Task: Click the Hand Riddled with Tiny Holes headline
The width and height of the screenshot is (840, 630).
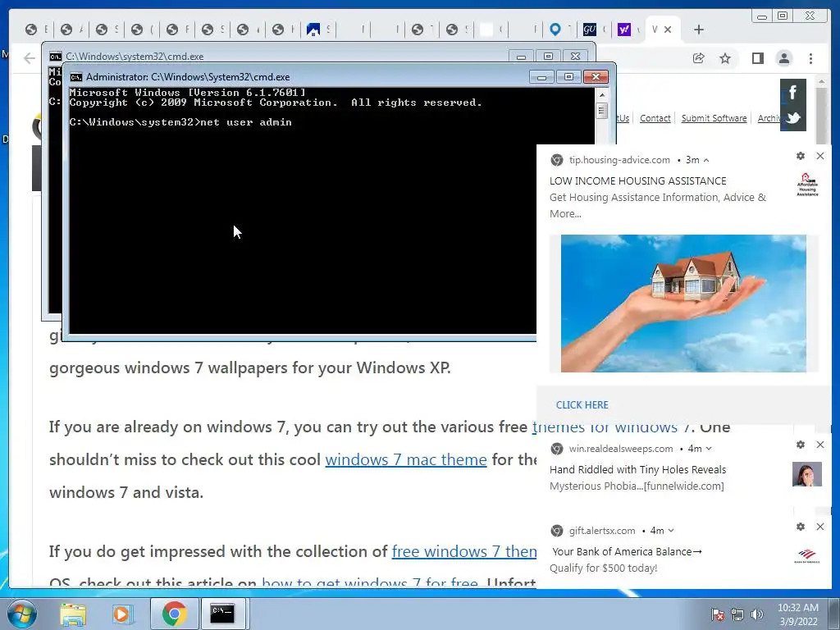Action: click(x=637, y=470)
